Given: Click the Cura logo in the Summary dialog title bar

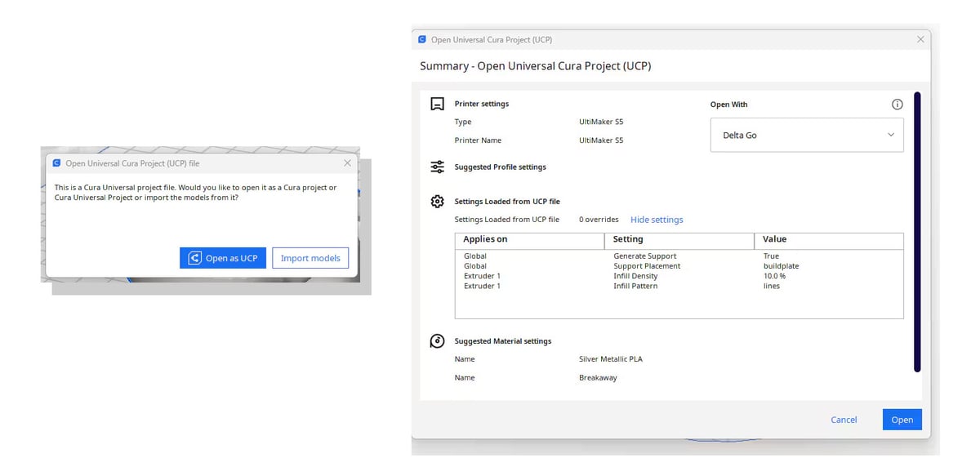Looking at the screenshot, I should coord(422,39).
